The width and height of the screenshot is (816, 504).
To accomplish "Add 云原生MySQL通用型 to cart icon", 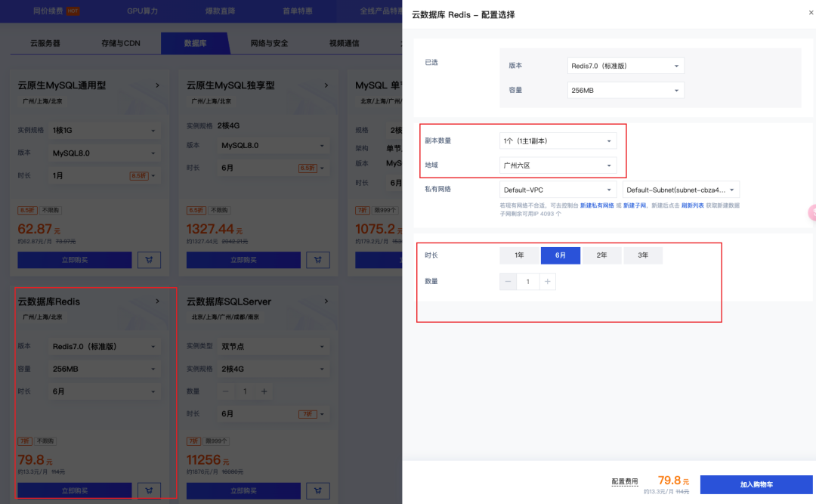I will pos(150,260).
